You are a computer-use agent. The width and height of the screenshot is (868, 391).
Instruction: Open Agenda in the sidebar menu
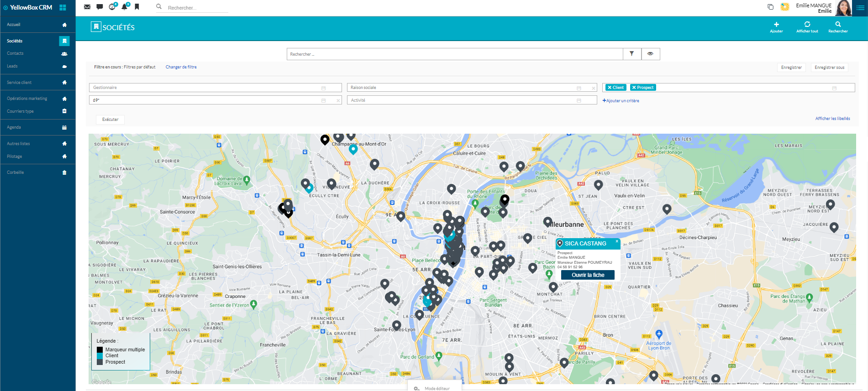[14, 127]
